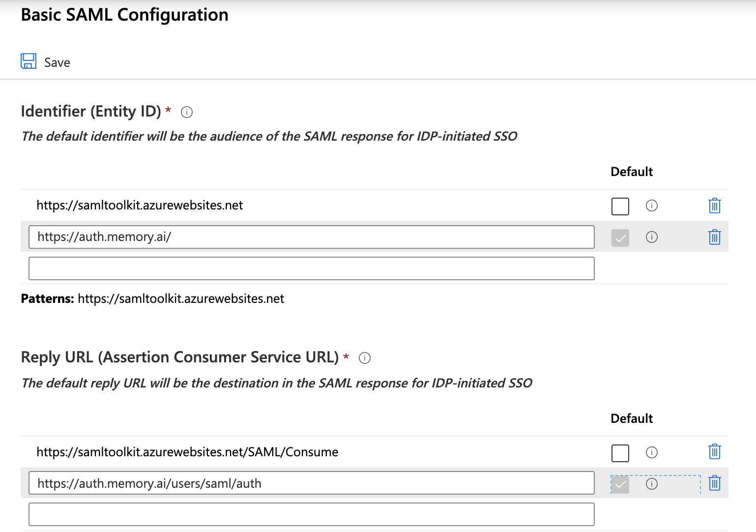Click the https://auth.memory.ai/ identifier text field
Viewport: 756px width, 532px height.
311,237
